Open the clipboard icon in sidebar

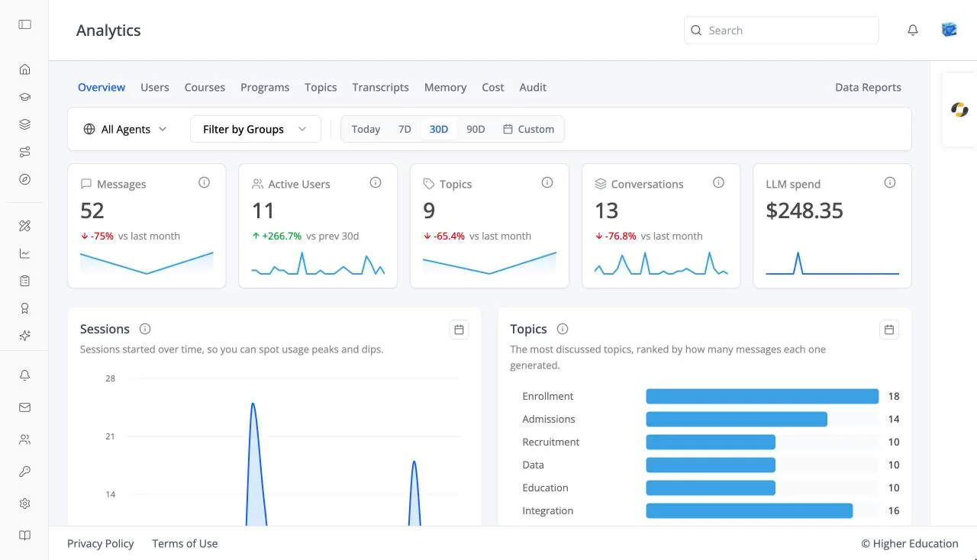click(25, 281)
